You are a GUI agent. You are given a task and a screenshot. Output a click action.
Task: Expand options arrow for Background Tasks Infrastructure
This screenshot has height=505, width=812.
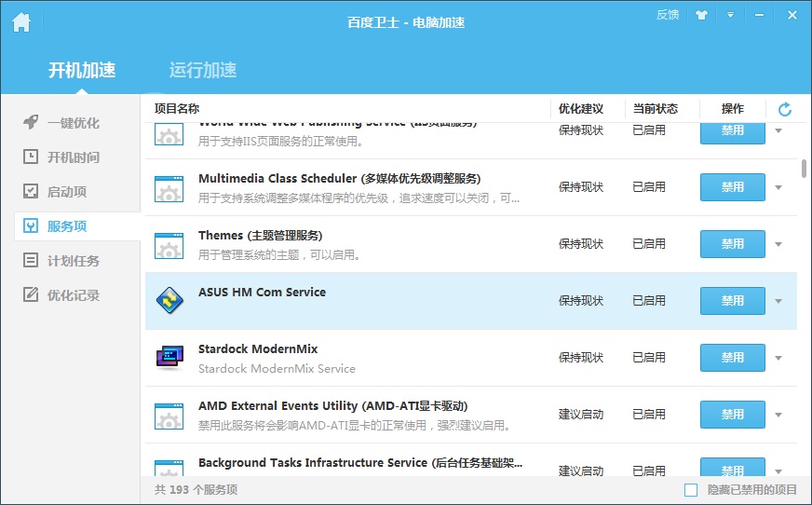pos(778,471)
